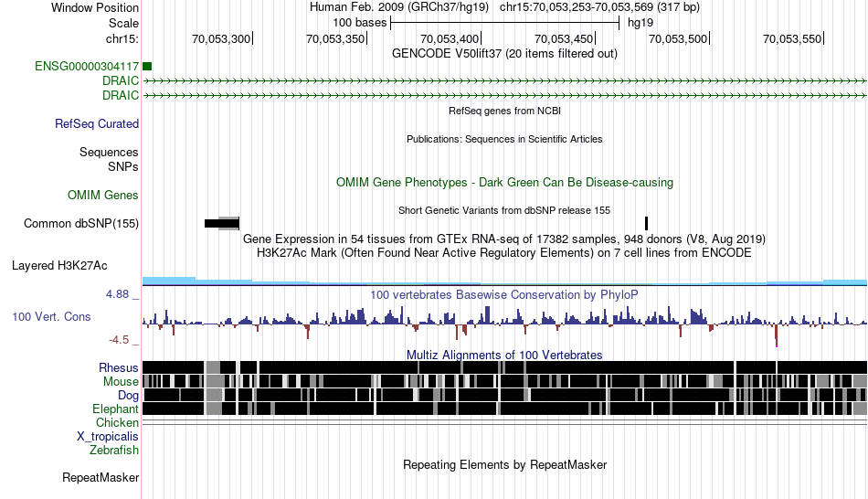Click the SNPs track label
Viewport: 868px width, 499px height.
click(123, 166)
